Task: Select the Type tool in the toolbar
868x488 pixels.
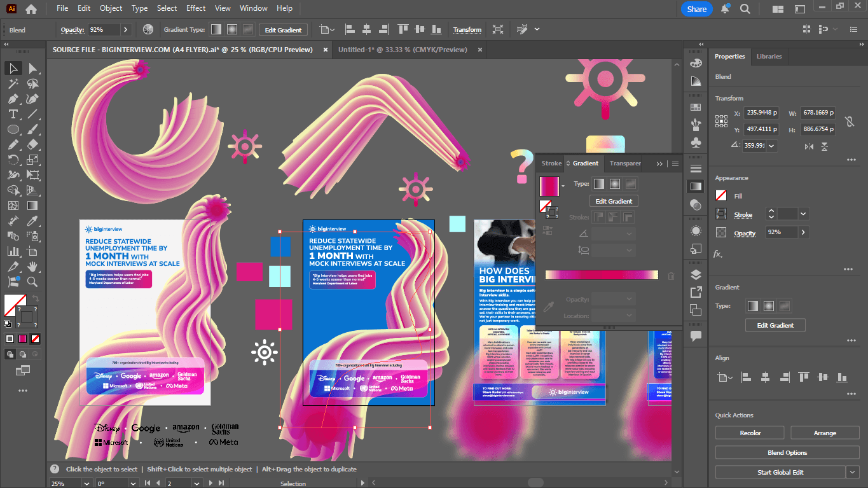Action: point(13,114)
